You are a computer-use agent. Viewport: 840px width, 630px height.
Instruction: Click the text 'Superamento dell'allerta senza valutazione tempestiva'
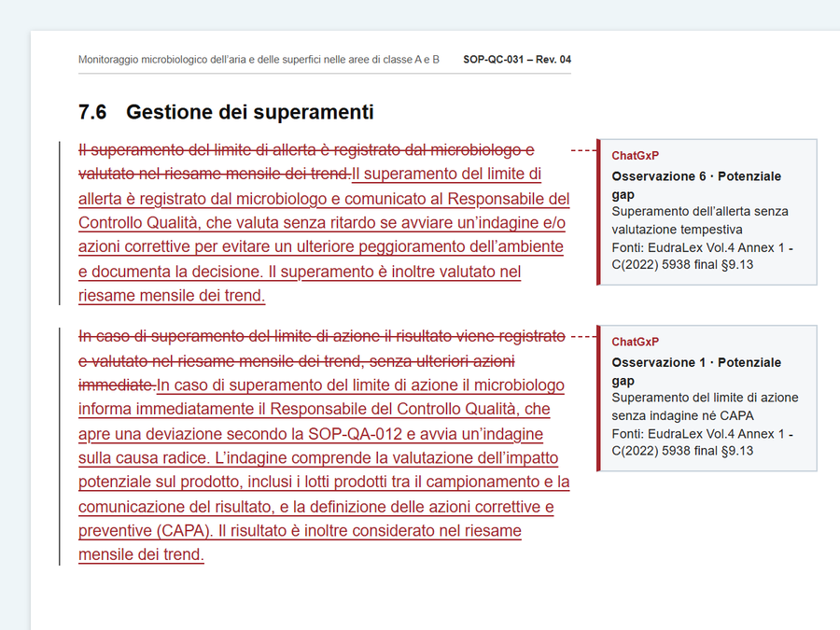click(x=700, y=220)
